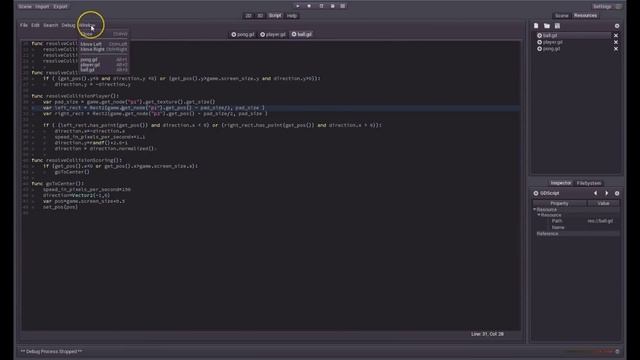The width and height of the screenshot is (640, 360).
Task: Go back in Inspector history
Action: click(596, 193)
